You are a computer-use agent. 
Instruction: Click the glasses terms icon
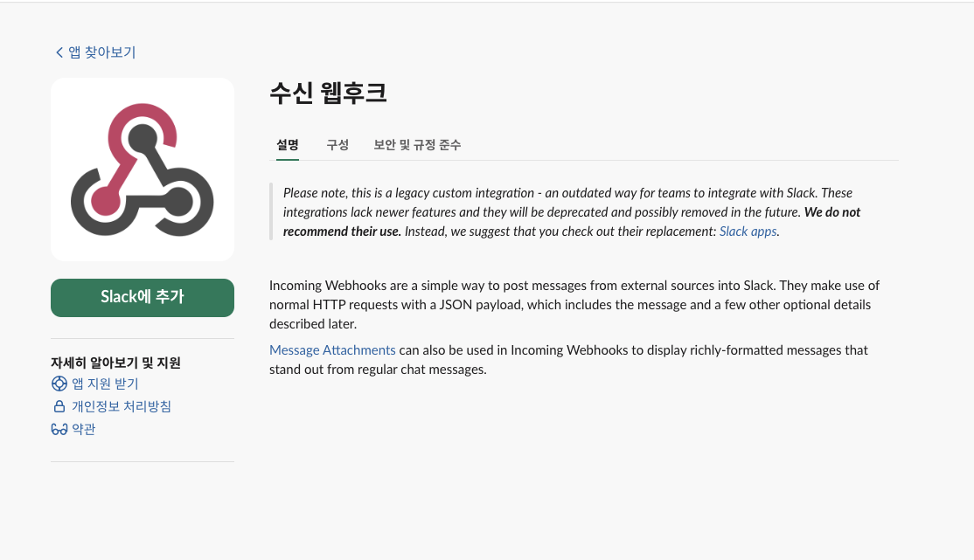(x=59, y=429)
